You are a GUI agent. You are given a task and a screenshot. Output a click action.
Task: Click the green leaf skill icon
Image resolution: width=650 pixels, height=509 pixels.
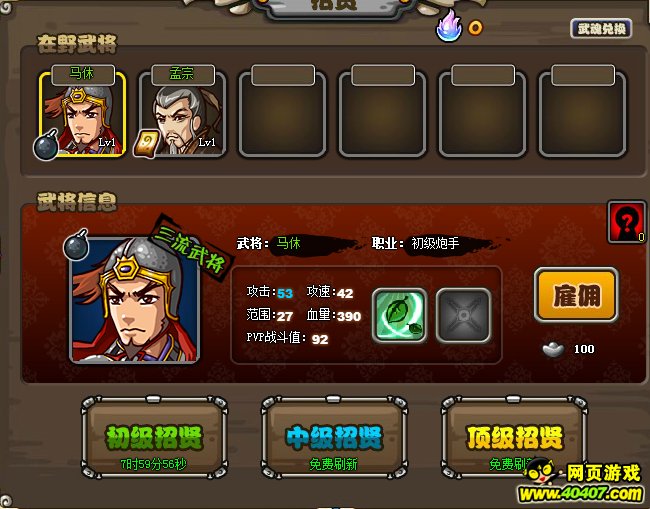point(400,315)
